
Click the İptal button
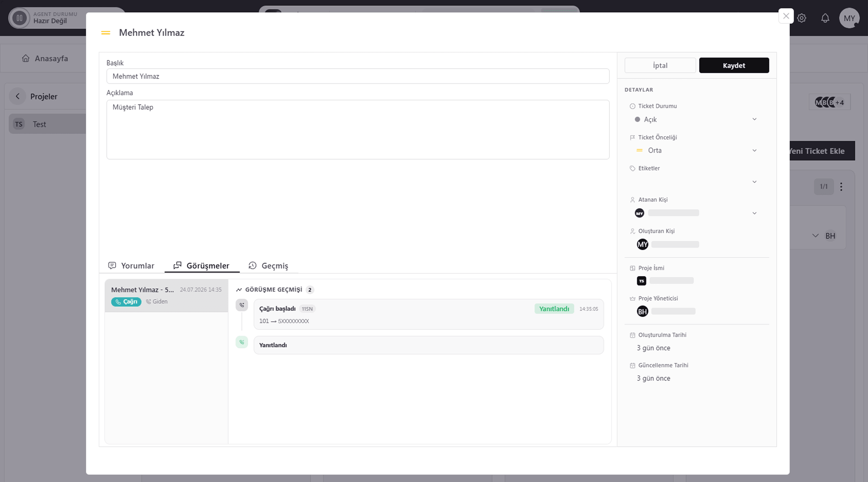660,65
